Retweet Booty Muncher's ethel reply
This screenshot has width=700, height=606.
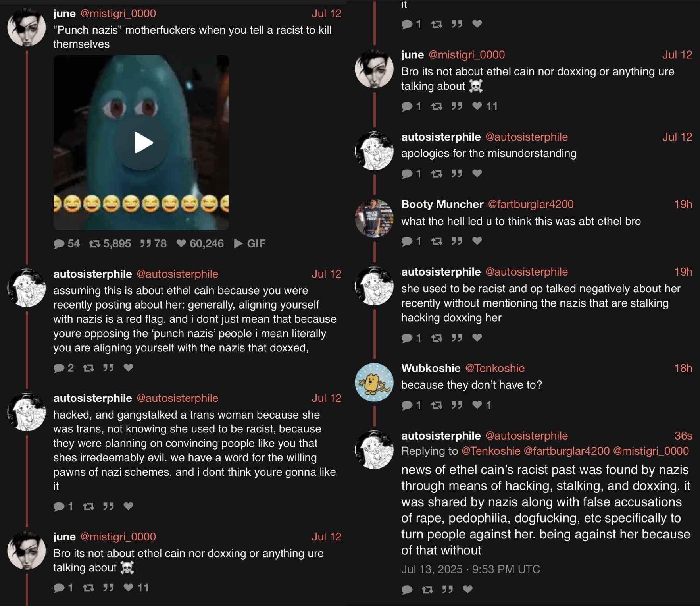pos(437,241)
